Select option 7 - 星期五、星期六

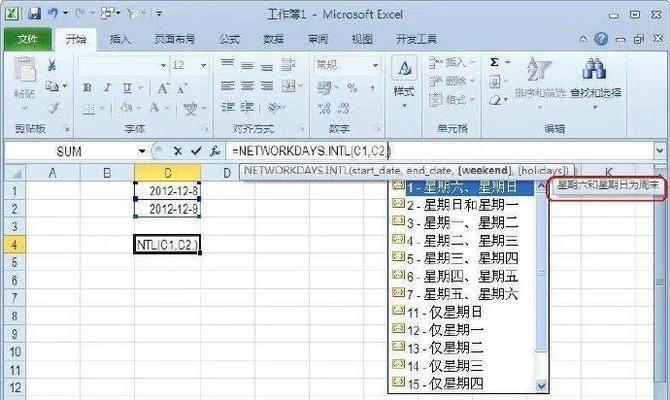462,294
